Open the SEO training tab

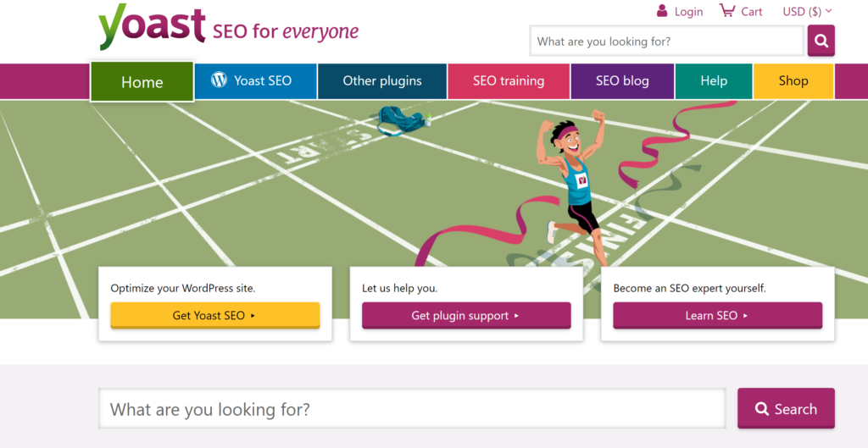(x=509, y=81)
